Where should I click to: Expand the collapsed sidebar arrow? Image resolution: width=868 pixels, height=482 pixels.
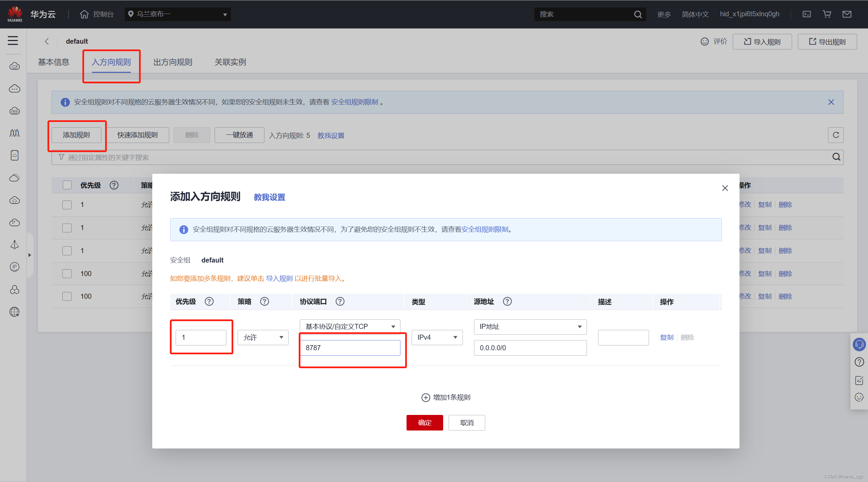click(x=30, y=255)
